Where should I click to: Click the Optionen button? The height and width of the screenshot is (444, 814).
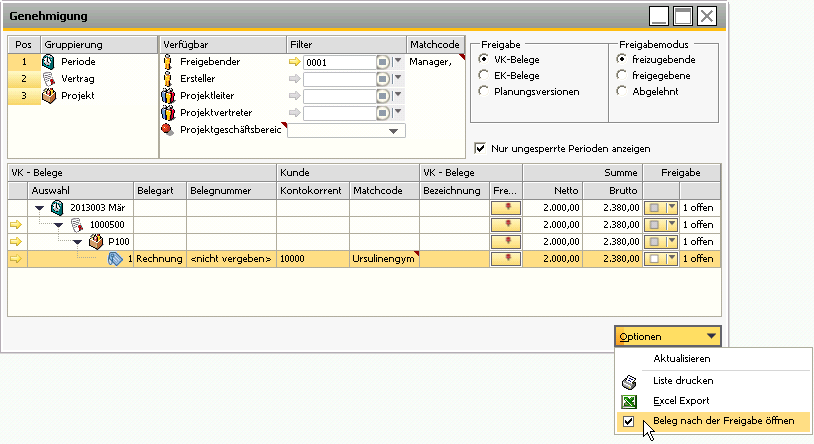(667, 337)
